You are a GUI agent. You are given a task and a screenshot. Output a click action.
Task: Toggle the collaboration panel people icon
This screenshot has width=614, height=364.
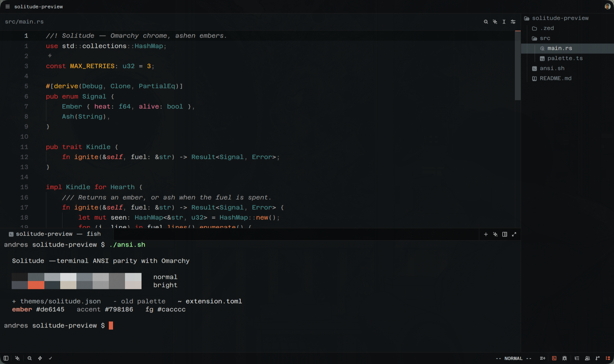pyautogui.click(x=587, y=358)
